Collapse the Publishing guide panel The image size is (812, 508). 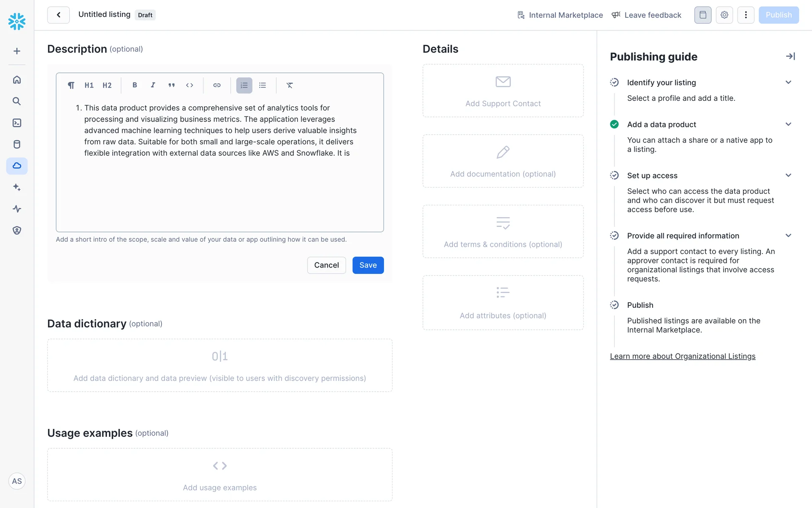tap(790, 56)
